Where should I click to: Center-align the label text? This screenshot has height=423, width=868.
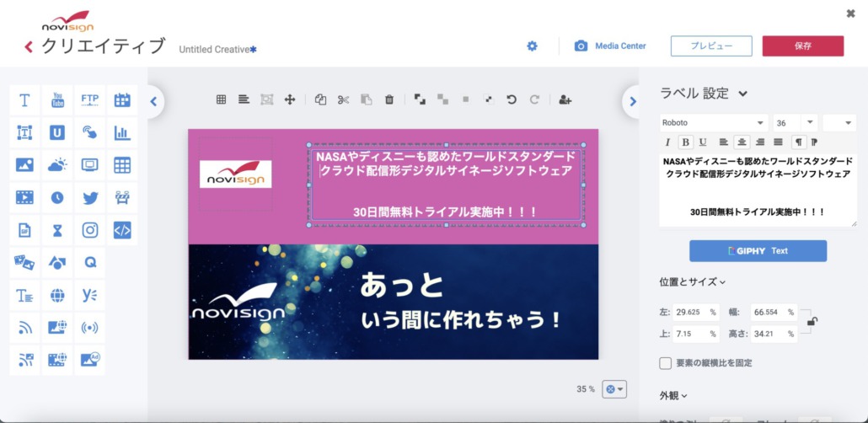pos(742,142)
